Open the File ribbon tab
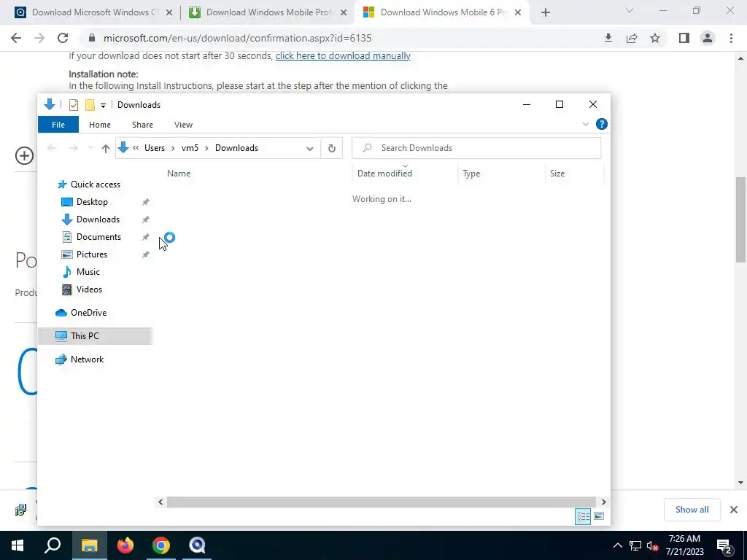The height and width of the screenshot is (560, 747). (x=58, y=125)
